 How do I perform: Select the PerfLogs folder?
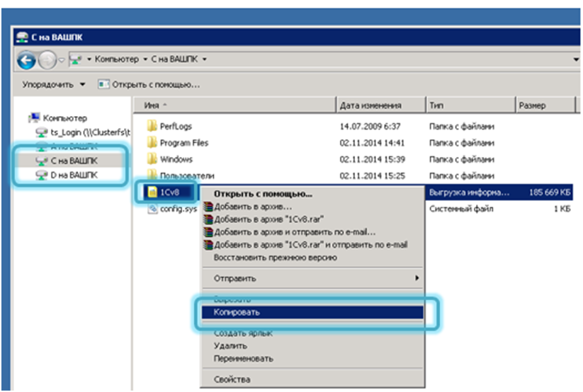click(176, 127)
